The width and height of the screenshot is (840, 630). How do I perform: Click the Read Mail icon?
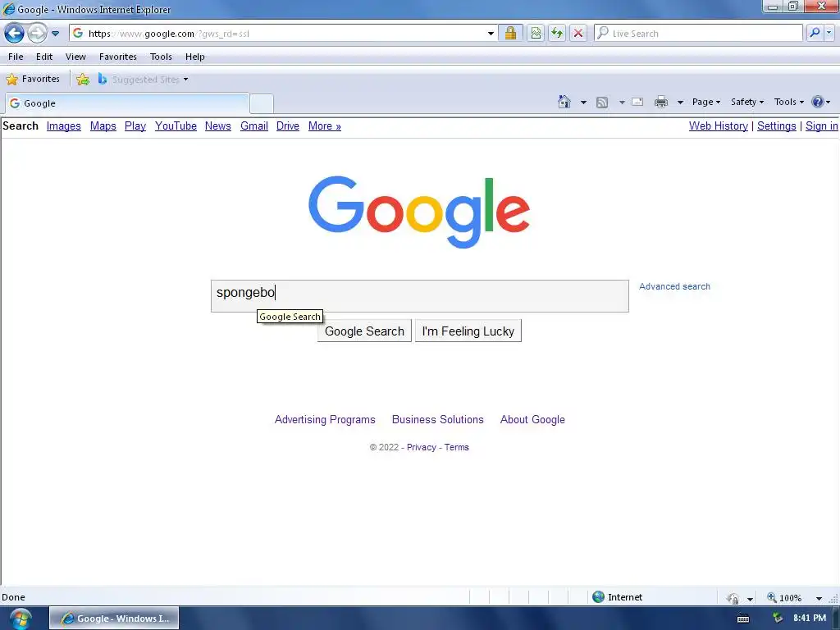pos(637,102)
